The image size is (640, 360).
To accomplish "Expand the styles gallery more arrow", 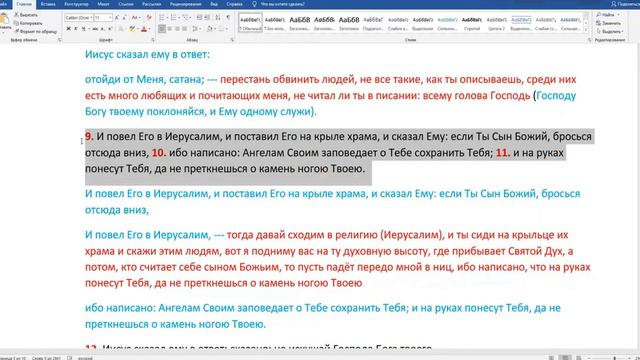I will point(586,30).
